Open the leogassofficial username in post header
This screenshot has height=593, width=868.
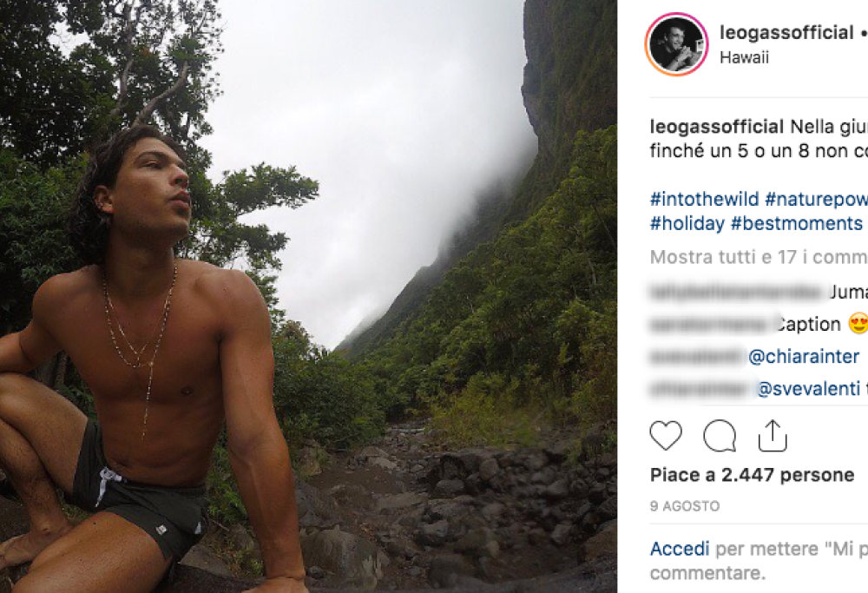786,33
